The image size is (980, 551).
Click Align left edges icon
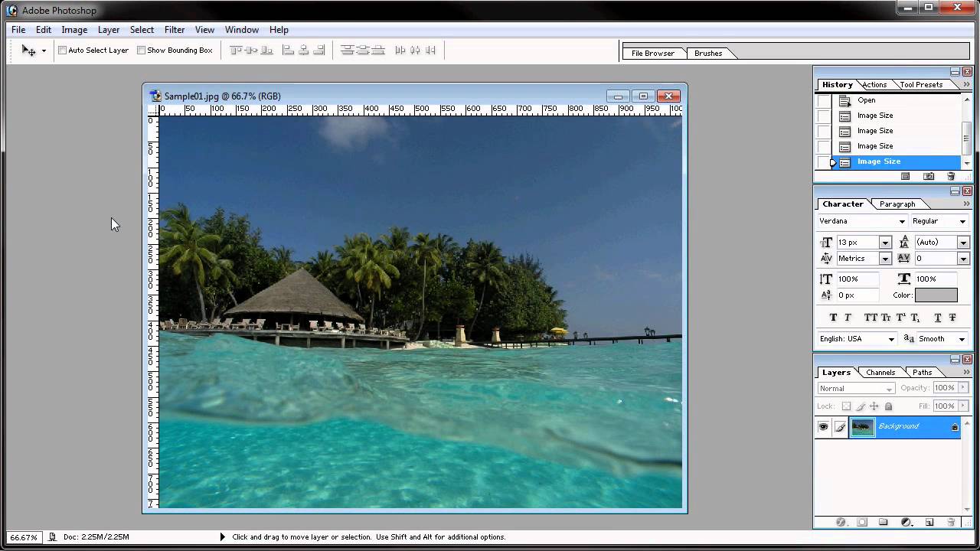[289, 51]
